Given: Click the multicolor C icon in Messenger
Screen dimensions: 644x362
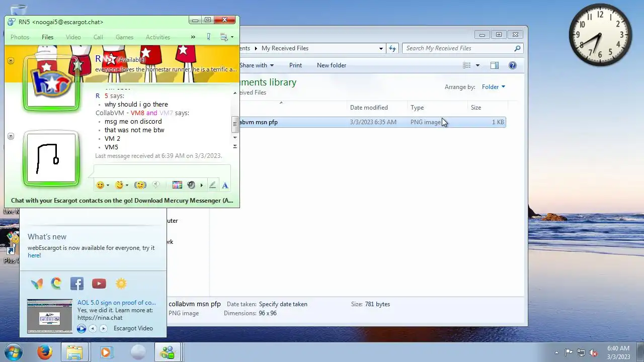Looking at the screenshot, I should (x=56, y=284).
